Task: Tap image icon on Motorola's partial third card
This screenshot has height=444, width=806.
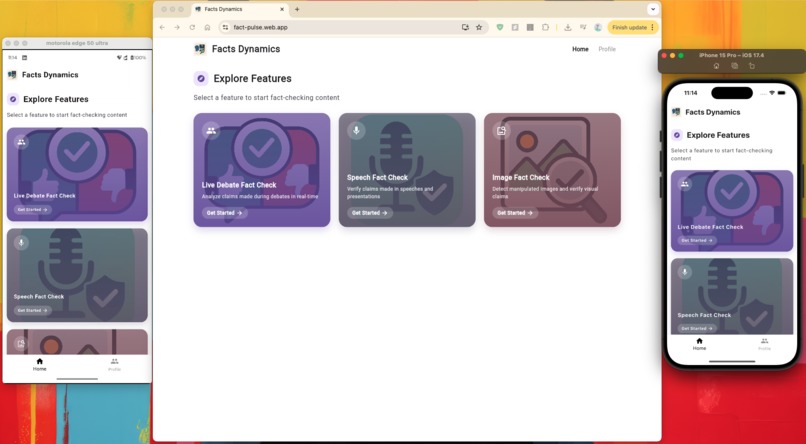Action: tap(21, 343)
